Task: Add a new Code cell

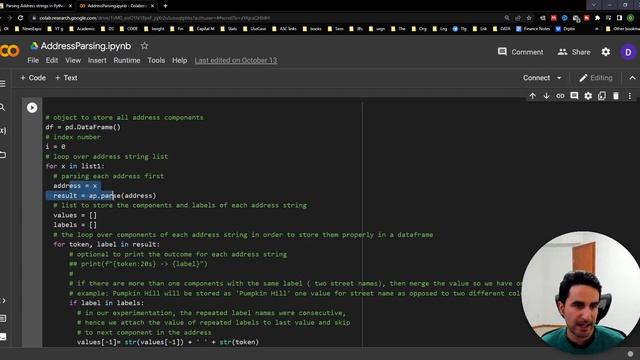Action: 33,78
